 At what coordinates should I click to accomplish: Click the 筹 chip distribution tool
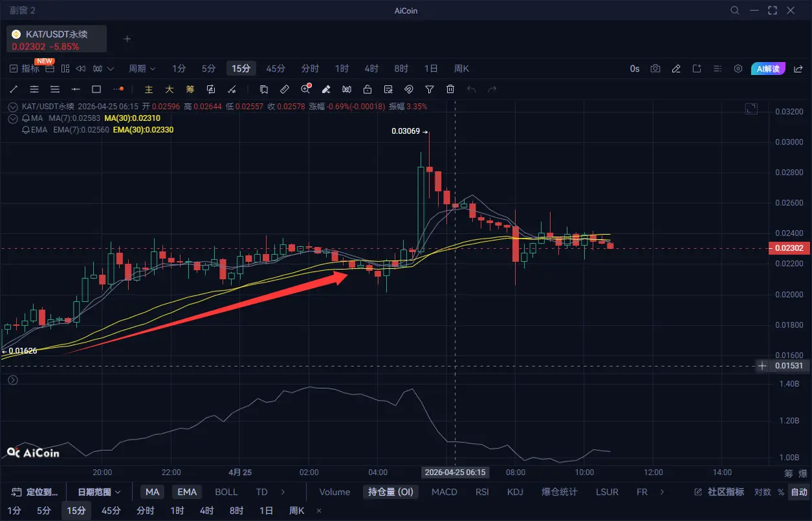coord(190,89)
